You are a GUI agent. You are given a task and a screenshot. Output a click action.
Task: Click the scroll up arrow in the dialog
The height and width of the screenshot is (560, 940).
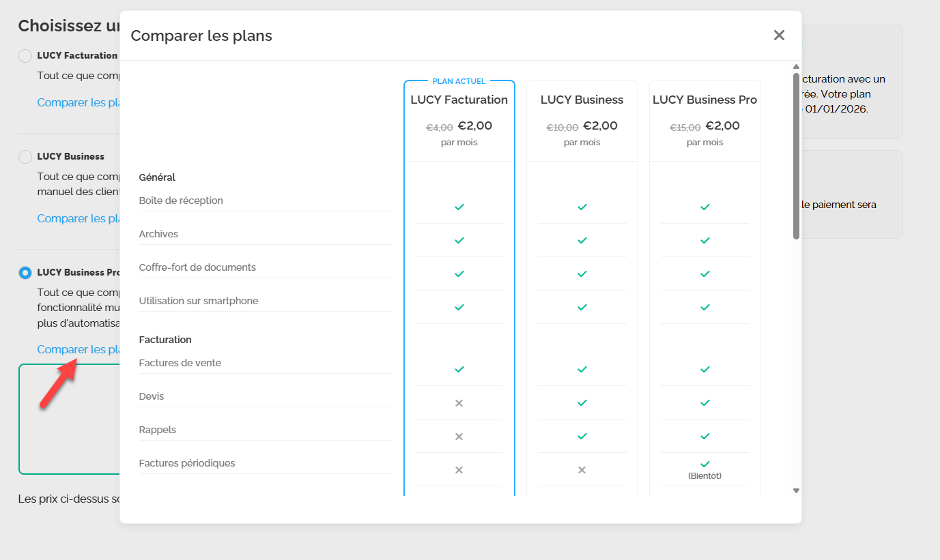click(x=796, y=66)
